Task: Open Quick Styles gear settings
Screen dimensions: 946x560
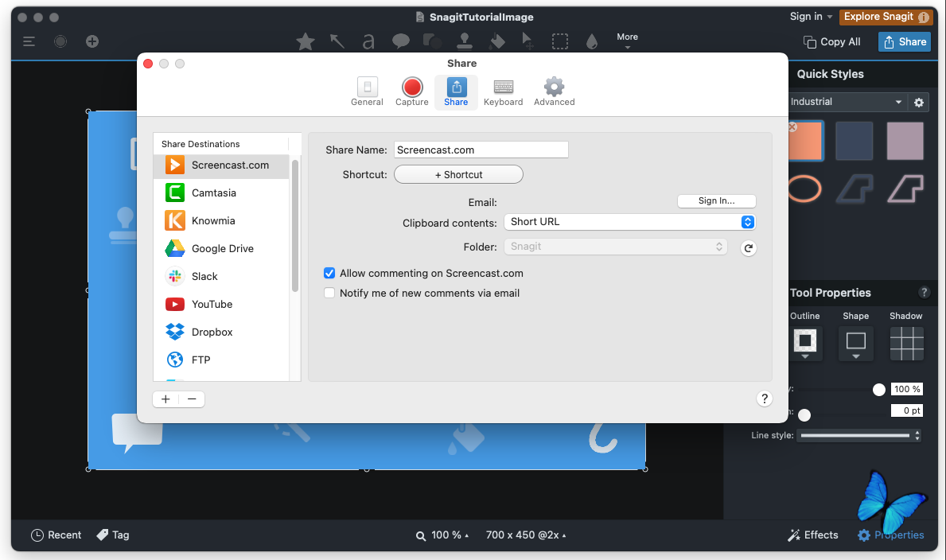Action: tap(919, 102)
